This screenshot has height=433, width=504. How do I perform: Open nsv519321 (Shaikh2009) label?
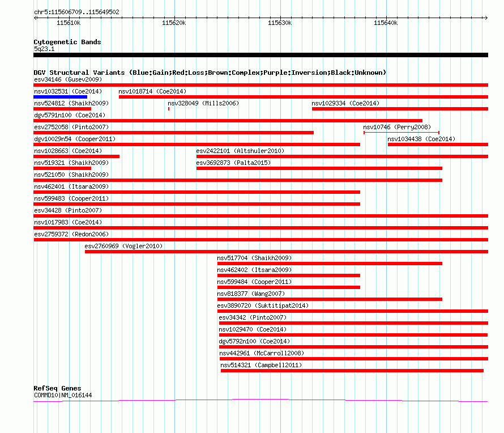[x=71, y=163]
